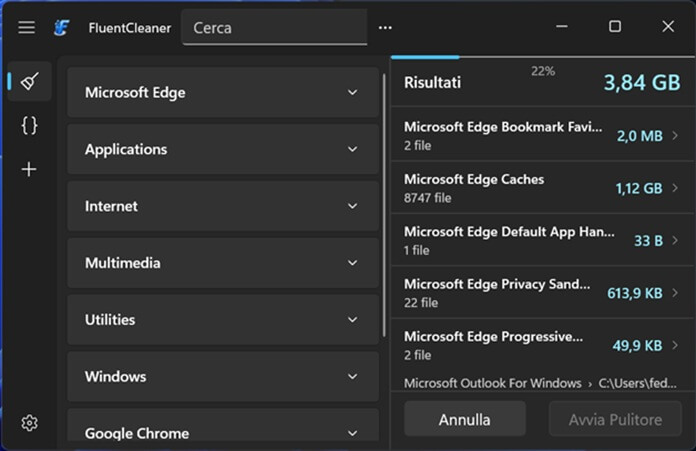Click the 1,12 GB Caches size value
The image size is (696, 451).
coord(639,188)
